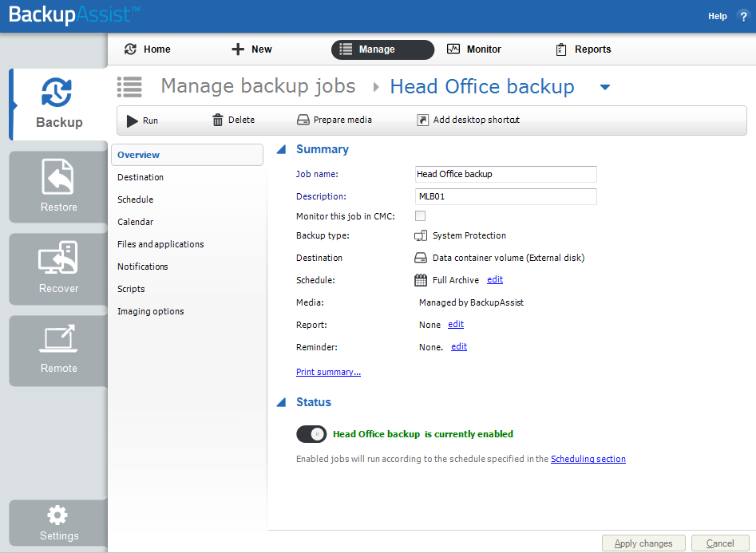The height and width of the screenshot is (553, 756).
Task: Open the Scheduling section link
Action: 588,459
